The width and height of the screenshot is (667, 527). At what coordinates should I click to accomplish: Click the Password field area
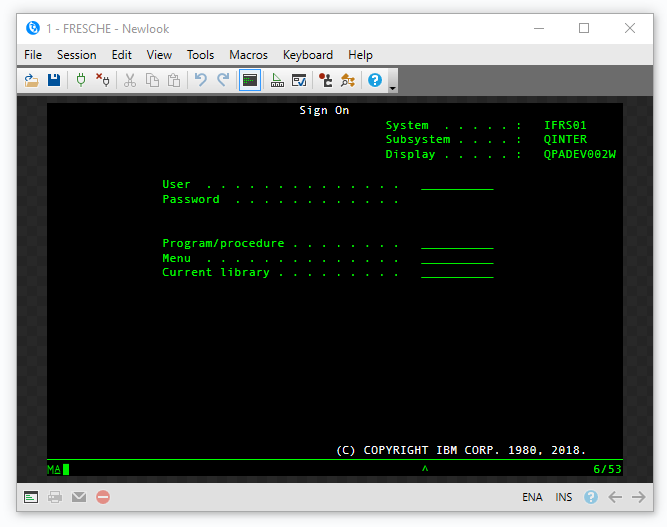tap(457, 199)
